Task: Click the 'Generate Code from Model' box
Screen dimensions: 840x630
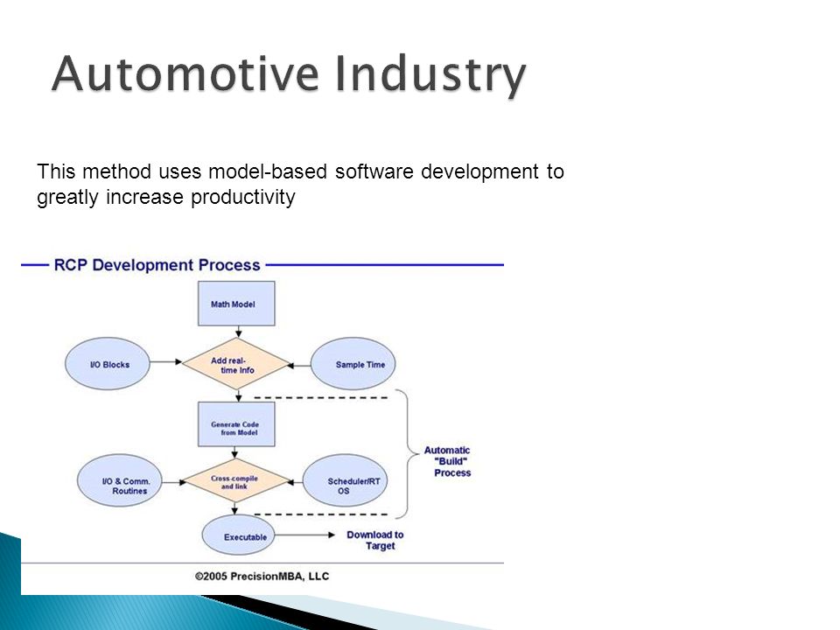Action: pyautogui.click(x=236, y=424)
